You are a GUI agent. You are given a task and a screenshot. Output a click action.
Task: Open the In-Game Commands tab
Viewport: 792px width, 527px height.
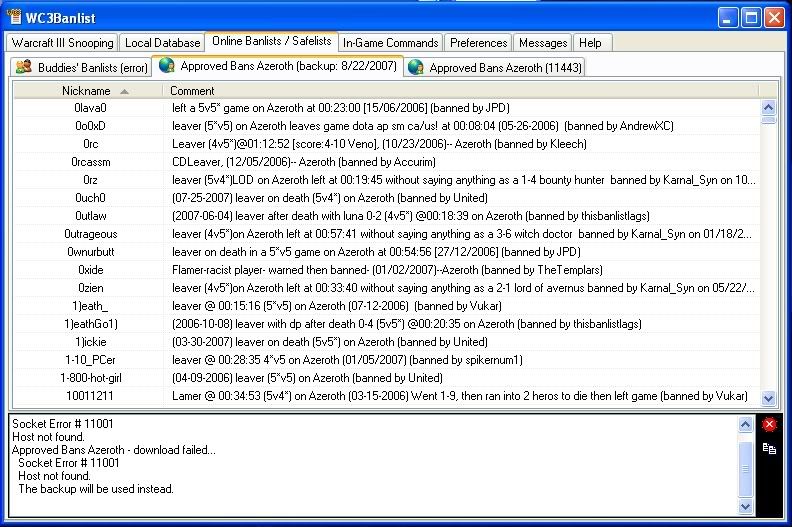(390, 43)
